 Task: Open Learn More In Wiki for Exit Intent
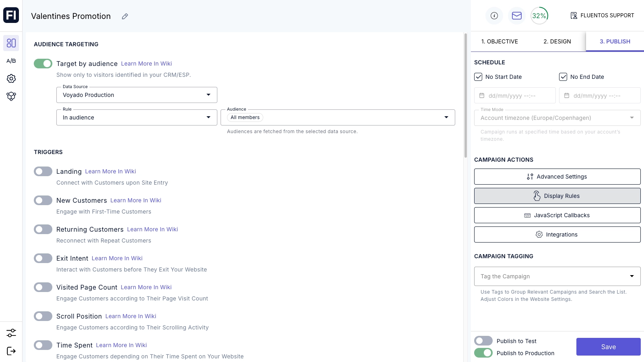pos(117,258)
